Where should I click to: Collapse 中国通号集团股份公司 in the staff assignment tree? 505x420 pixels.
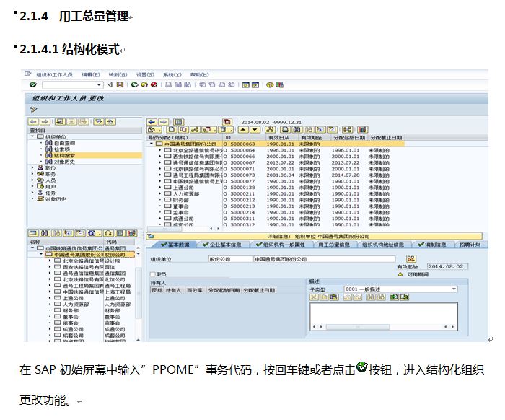(x=151, y=144)
